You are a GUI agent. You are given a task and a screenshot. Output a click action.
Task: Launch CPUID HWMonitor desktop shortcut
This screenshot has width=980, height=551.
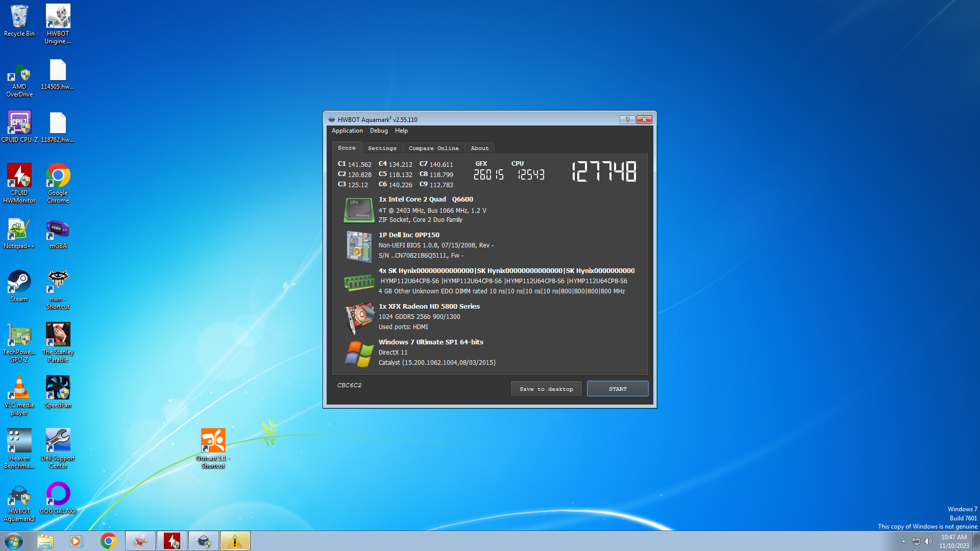pos(19,183)
